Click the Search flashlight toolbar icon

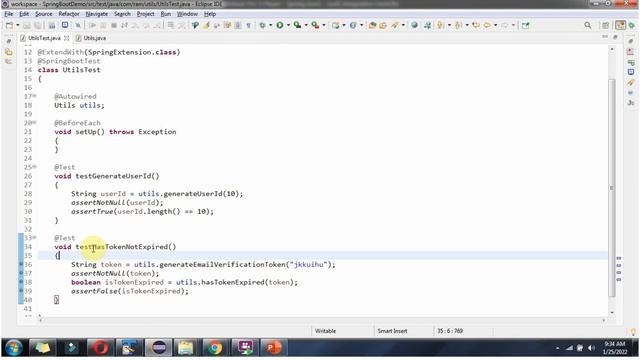(x=395, y=25)
